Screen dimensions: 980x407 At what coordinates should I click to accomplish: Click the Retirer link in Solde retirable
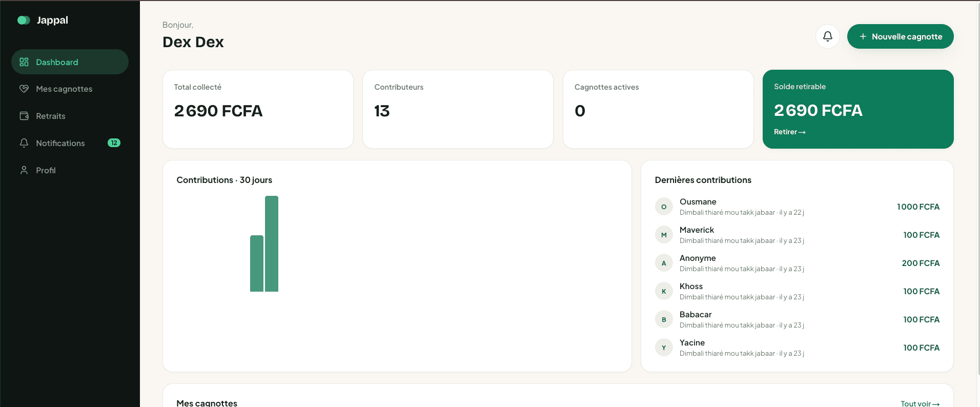789,132
